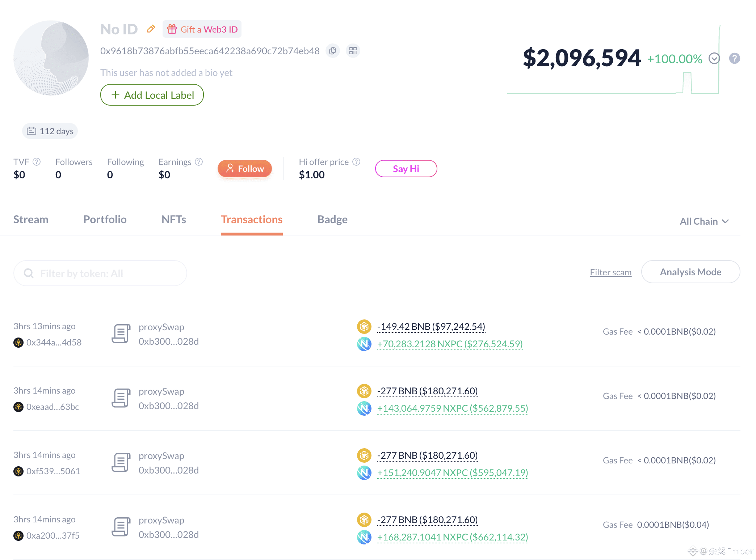The width and height of the screenshot is (756, 560).
Task: Enable the Filter scam option
Action: pos(610,272)
